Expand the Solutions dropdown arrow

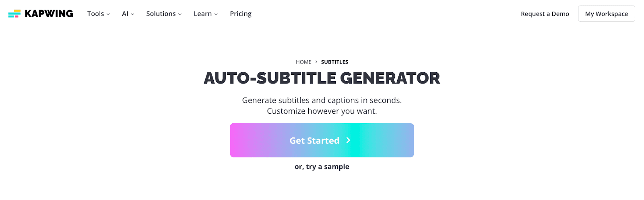pyautogui.click(x=180, y=14)
